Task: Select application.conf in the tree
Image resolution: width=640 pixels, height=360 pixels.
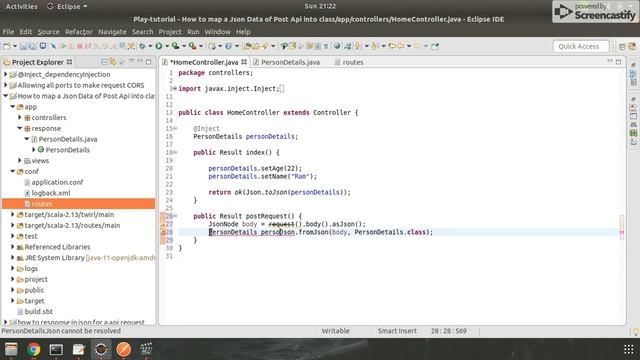Action: coord(57,182)
